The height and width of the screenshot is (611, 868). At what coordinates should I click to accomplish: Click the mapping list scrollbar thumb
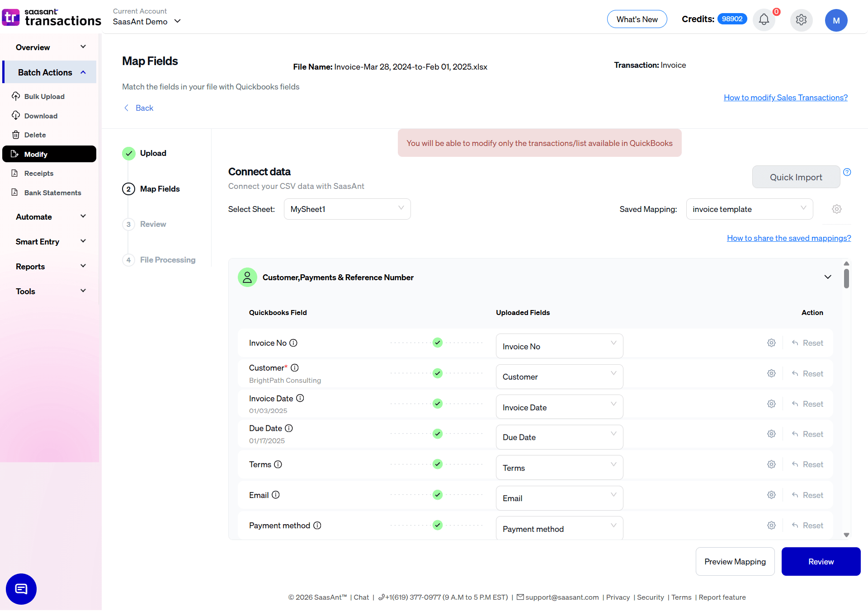coord(846,278)
